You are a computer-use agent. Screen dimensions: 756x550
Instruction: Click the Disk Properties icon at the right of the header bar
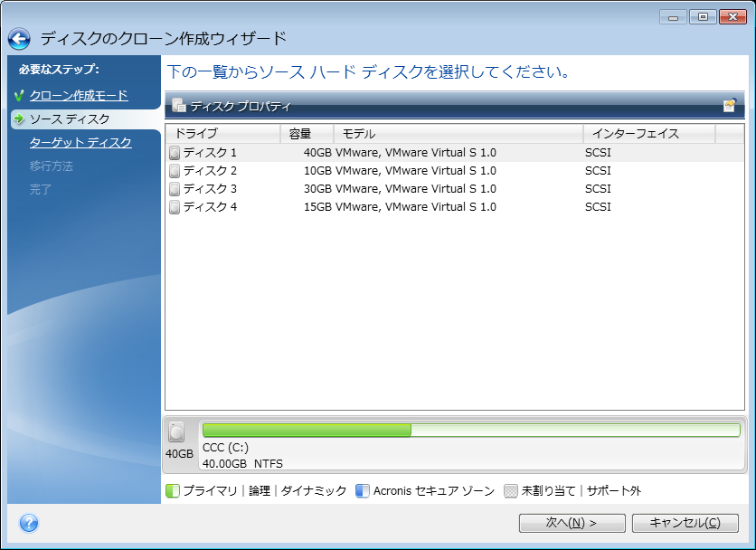[730, 105]
